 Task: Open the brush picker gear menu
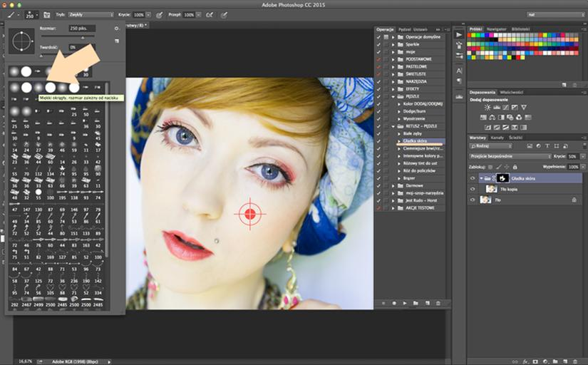117,29
